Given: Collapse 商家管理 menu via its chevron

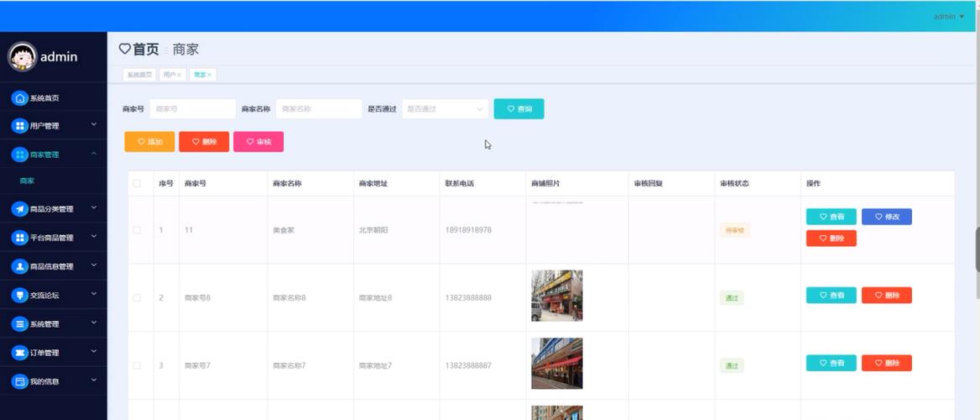Looking at the screenshot, I should pyautogui.click(x=94, y=154).
